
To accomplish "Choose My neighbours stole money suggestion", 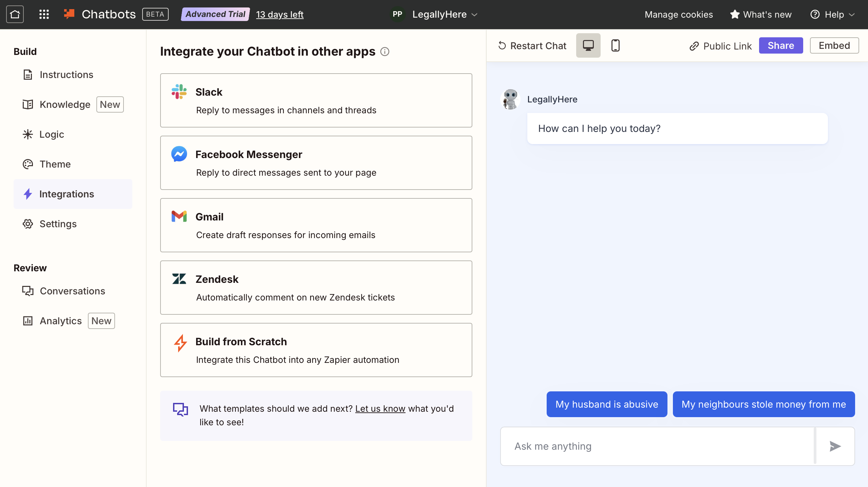I will pos(763,404).
